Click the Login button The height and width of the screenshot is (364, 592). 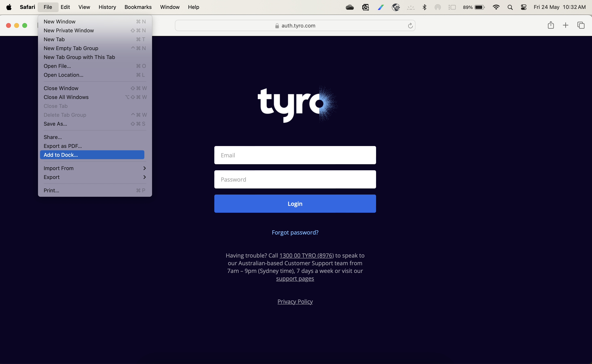click(x=295, y=203)
